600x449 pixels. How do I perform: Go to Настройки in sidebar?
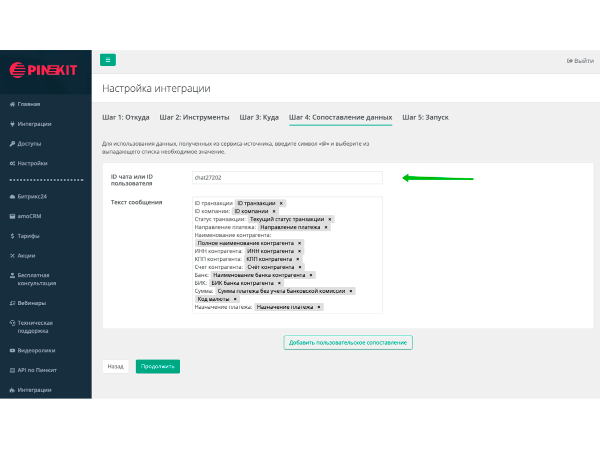tap(32, 162)
